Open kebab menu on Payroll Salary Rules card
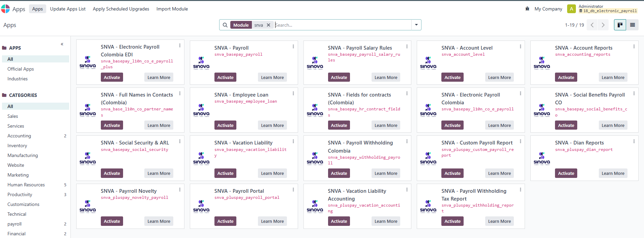The image size is (644, 238). [x=407, y=47]
